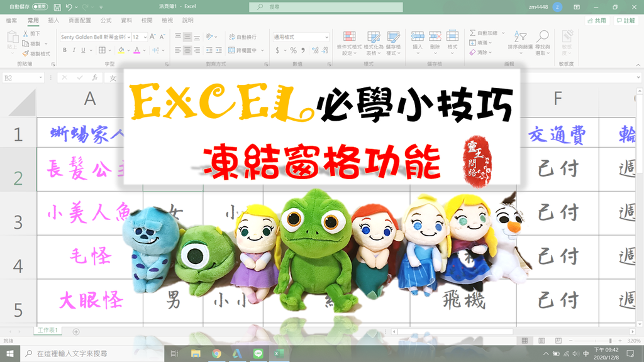Align text right
Screen dimensions: 644x362
197,50
